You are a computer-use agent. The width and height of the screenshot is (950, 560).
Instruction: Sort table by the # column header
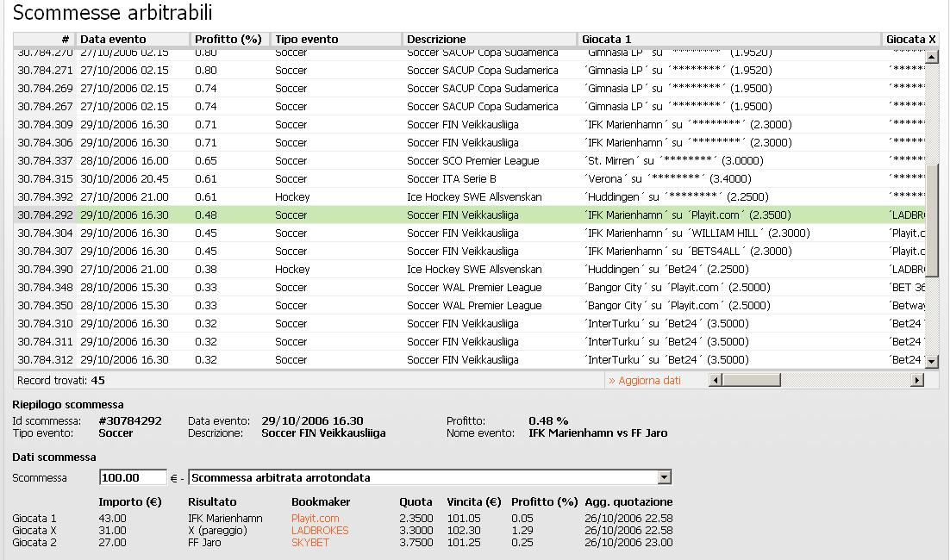(45, 40)
